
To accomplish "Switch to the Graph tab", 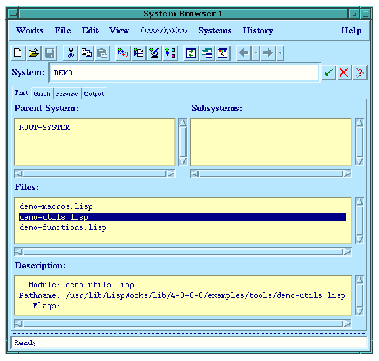I will [42, 94].
